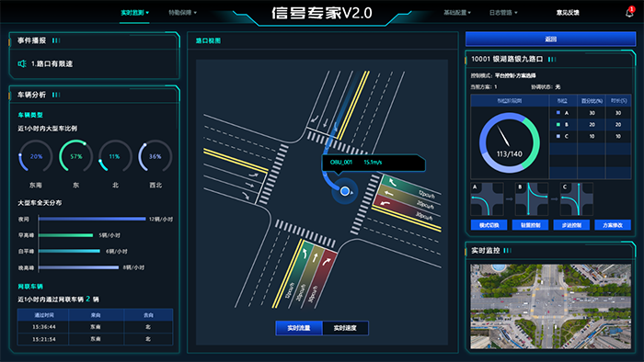Screen dimensions: 644x362
Task: Click the left-turn arrow in green south lane
Action: click(x=305, y=254)
